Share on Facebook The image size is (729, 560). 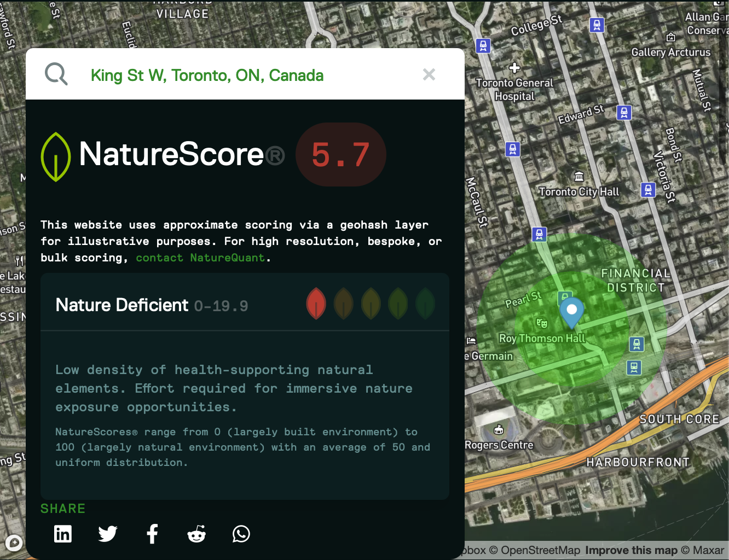(153, 534)
